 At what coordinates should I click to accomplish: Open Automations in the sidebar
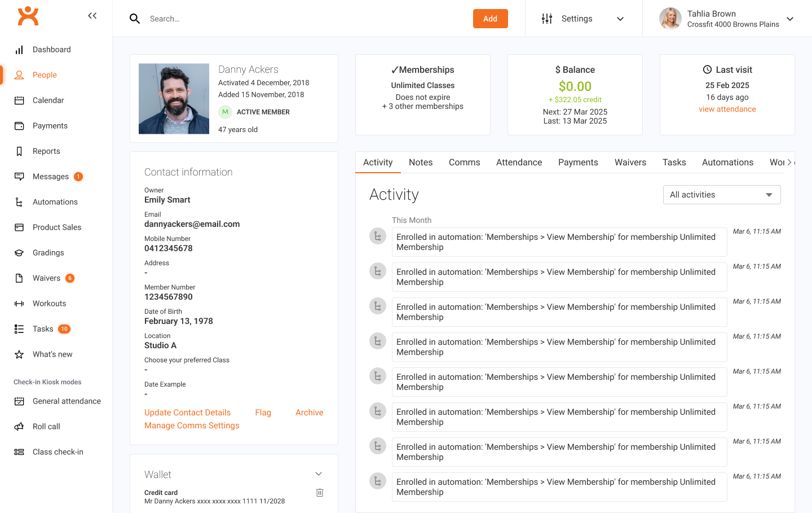56,202
